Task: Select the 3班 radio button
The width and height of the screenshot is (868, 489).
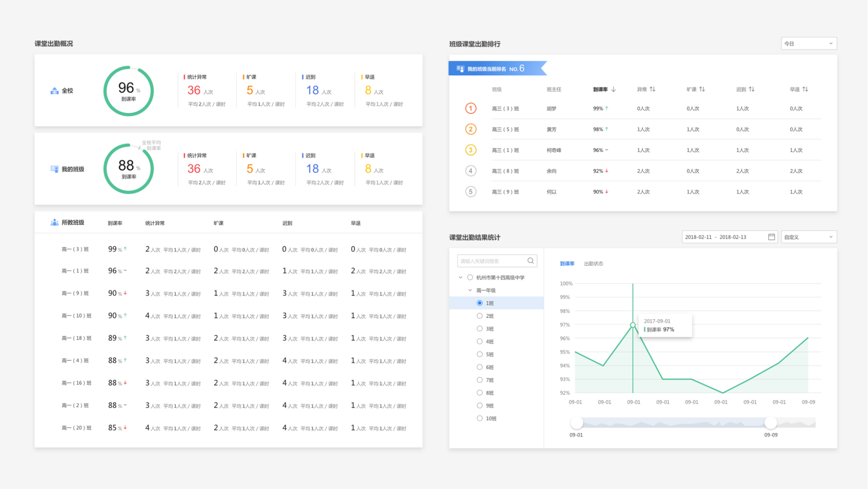Action: coord(479,329)
